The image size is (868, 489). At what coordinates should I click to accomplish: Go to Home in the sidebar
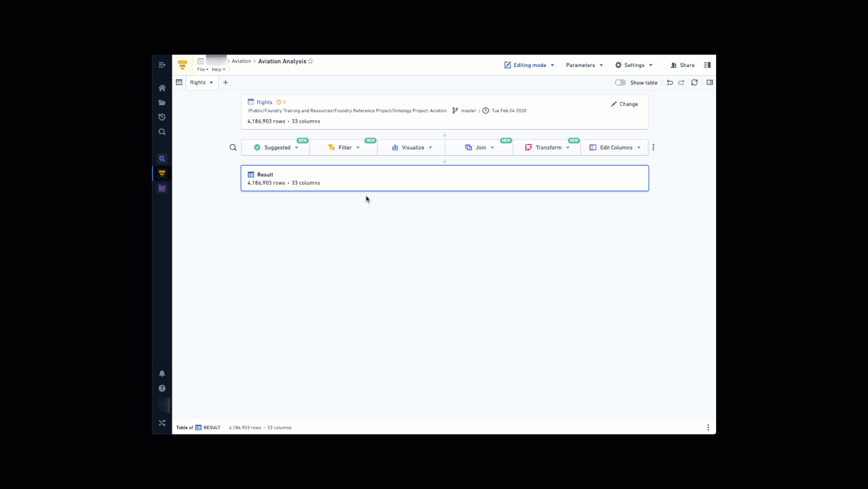point(162,88)
